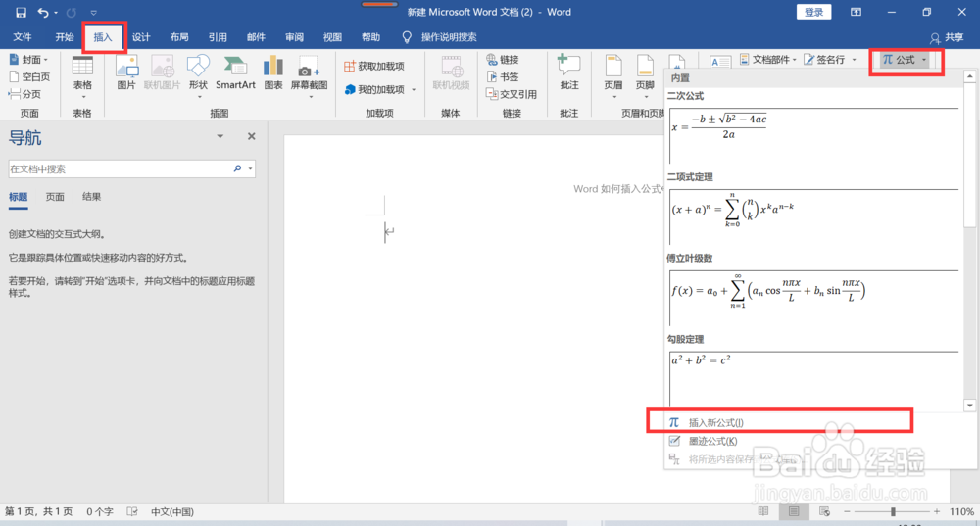Open the navigation pane options arrow
Image resolution: width=980 pixels, height=526 pixels.
pyautogui.click(x=220, y=136)
